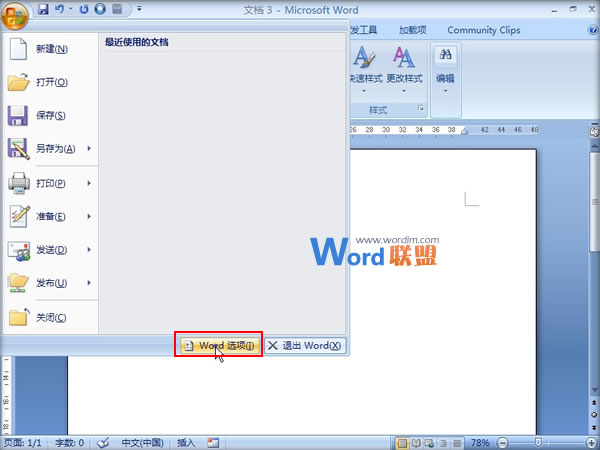Choose 新建(N) from the Office menu

51,49
